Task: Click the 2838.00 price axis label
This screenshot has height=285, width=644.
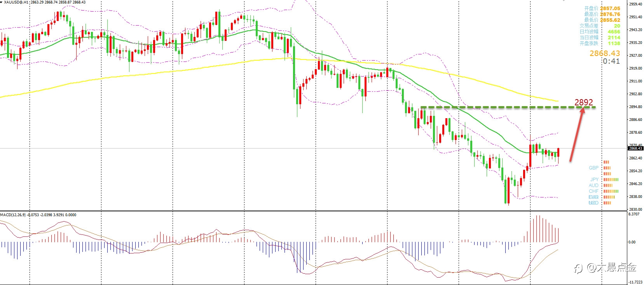Action: coord(635,197)
